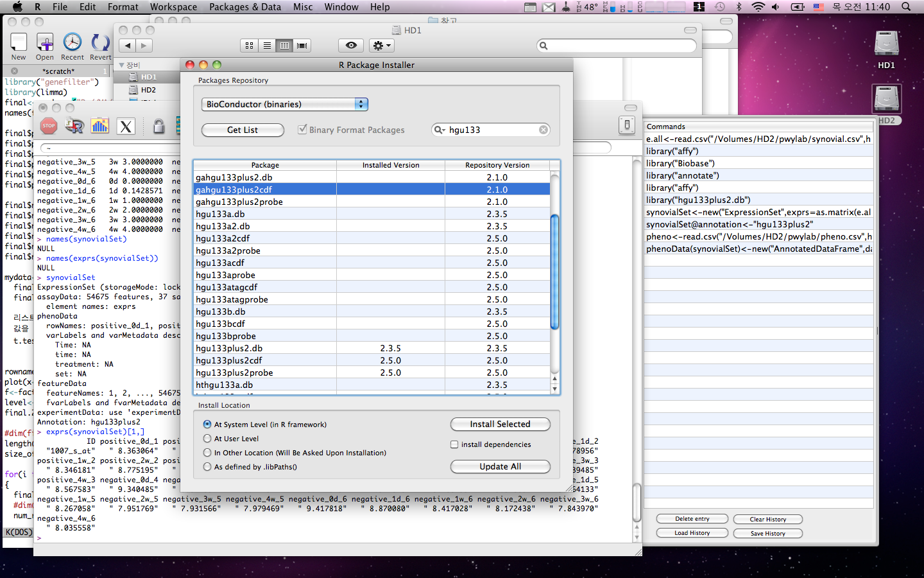
Task: Click the package list scroll down arrow
Action: 555,389
